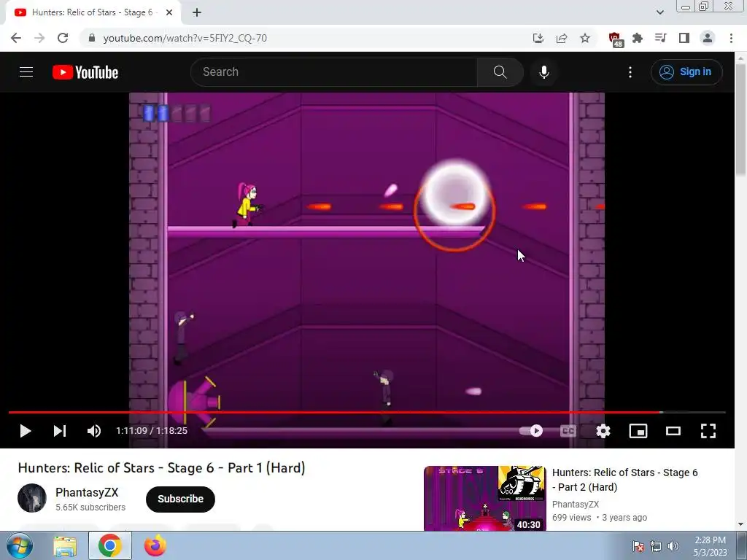Bookmark this tab with star icon
747x560 pixels.
tap(585, 38)
